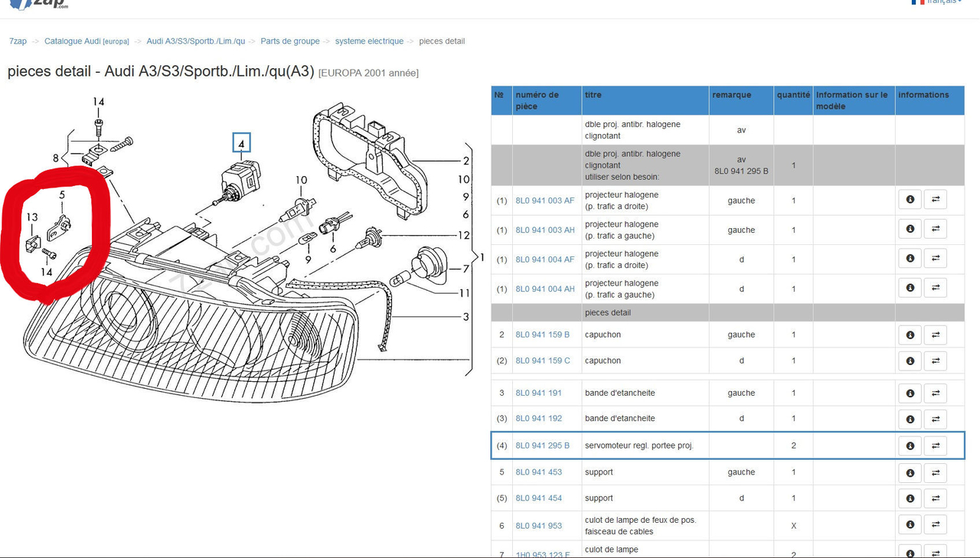Go to Catalogue Audi breadcrumb
This screenshot has height=558, width=980.
click(87, 41)
